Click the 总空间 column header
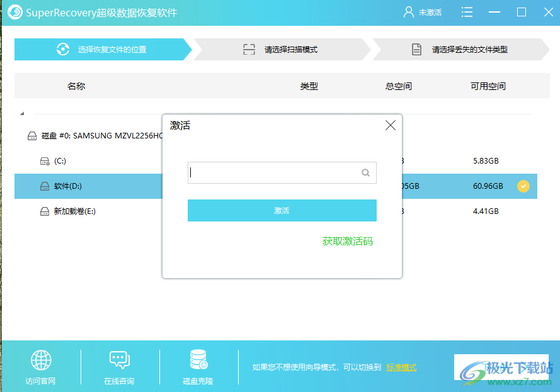This screenshot has height=392, width=560. (x=399, y=86)
